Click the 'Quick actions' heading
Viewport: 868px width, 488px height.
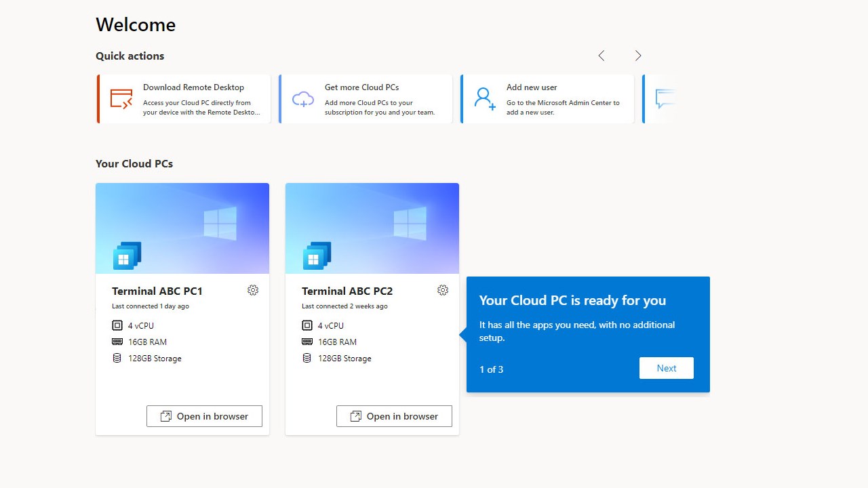[130, 56]
